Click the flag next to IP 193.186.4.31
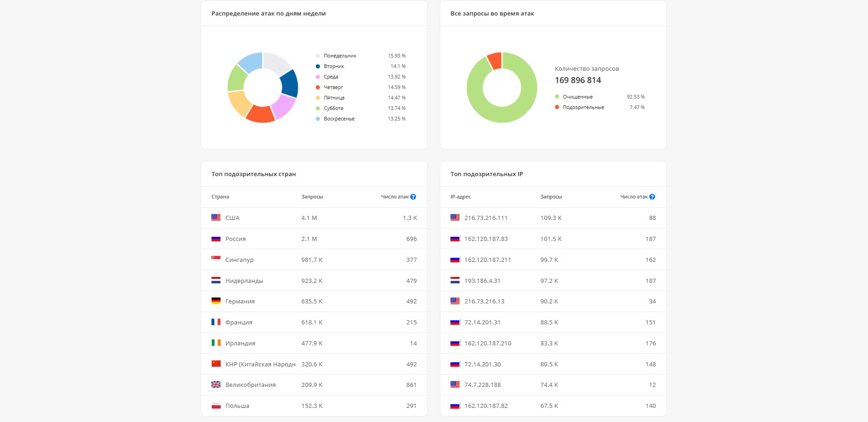The image size is (868, 422). (x=455, y=280)
